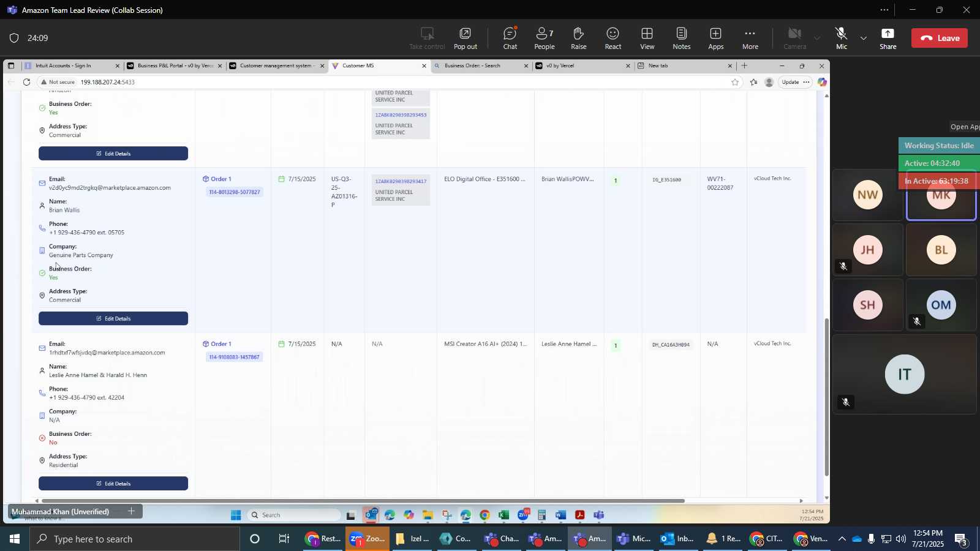Open Zoom from the taskbar

point(367,539)
